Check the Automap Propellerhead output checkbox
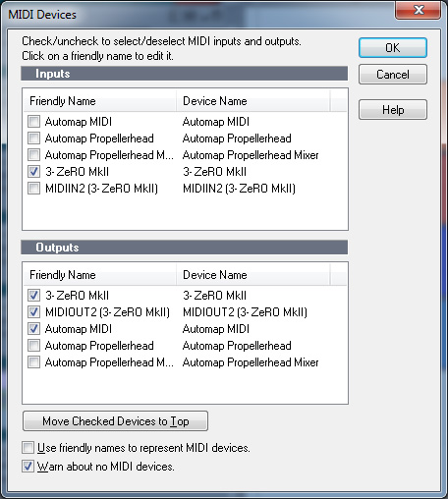448x499 pixels. pos(33,346)
